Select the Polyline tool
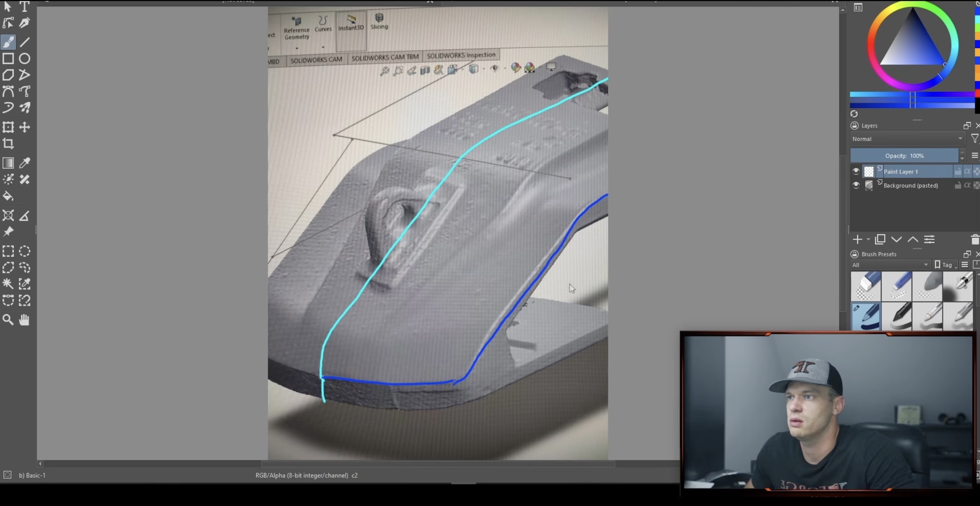The image size is (980, 506). [24, 75]
